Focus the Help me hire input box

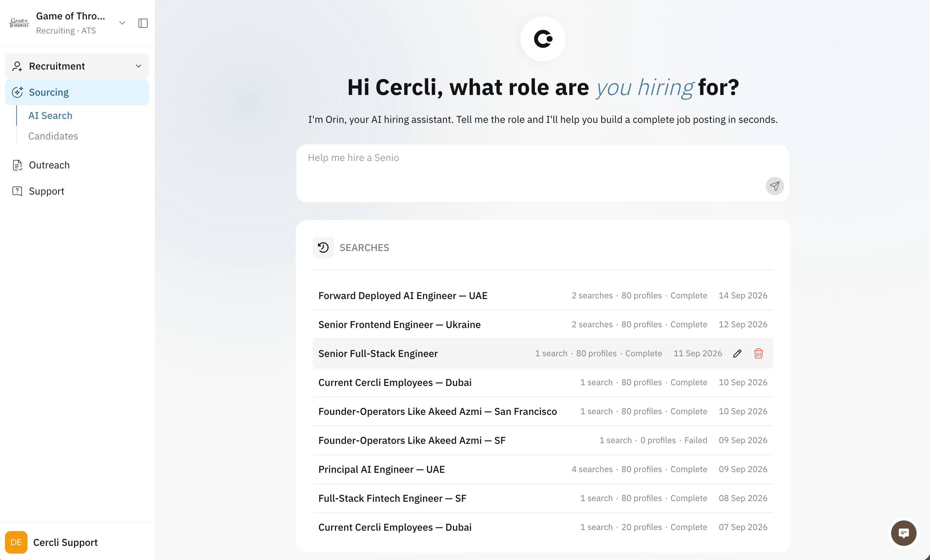(543, 173)
